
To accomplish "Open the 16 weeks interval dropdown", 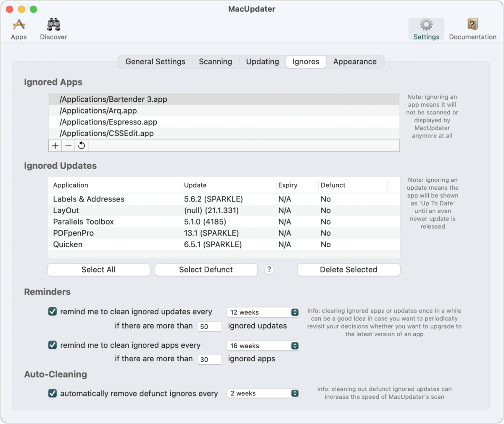I will pos(263,345).
